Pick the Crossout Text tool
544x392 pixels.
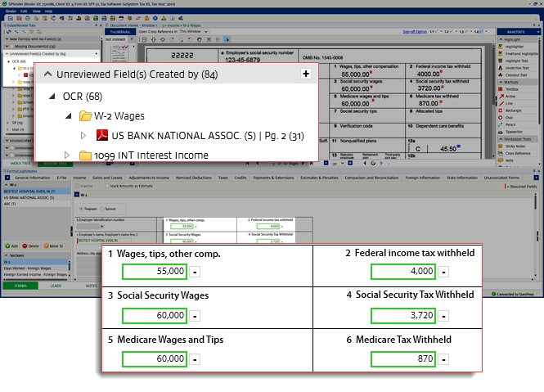click(515, 74)
